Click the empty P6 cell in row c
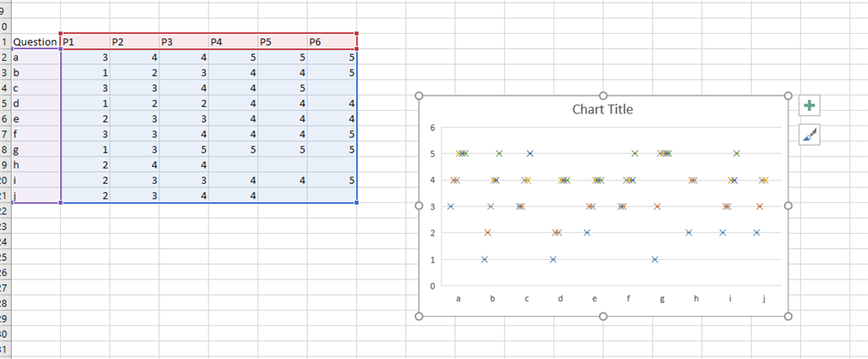 point(332,87)
